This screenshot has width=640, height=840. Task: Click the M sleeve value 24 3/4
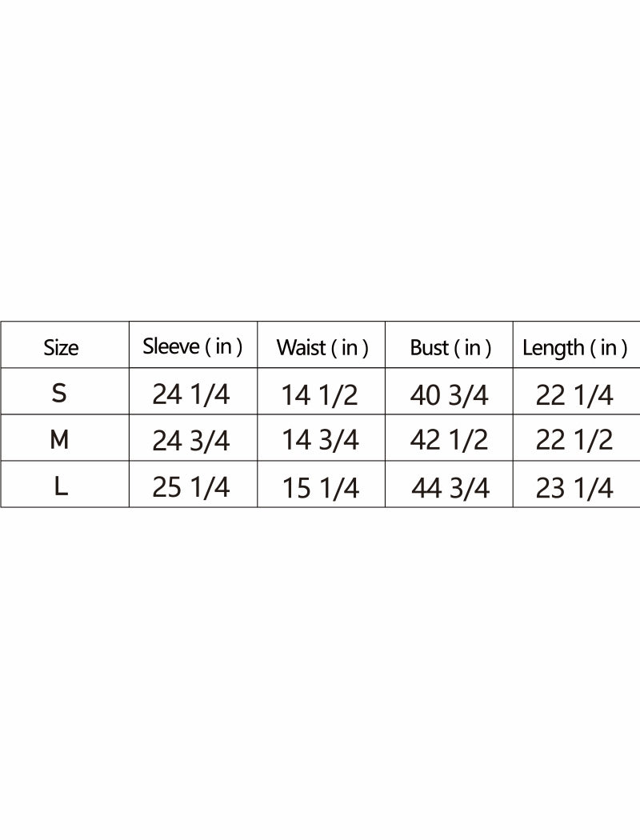point(190,441)
